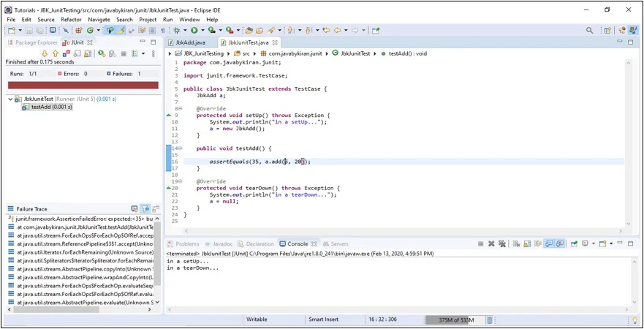Click Remove Launch in Console toolbar
The width and height of the screenshot is (644, 329).
491,243
